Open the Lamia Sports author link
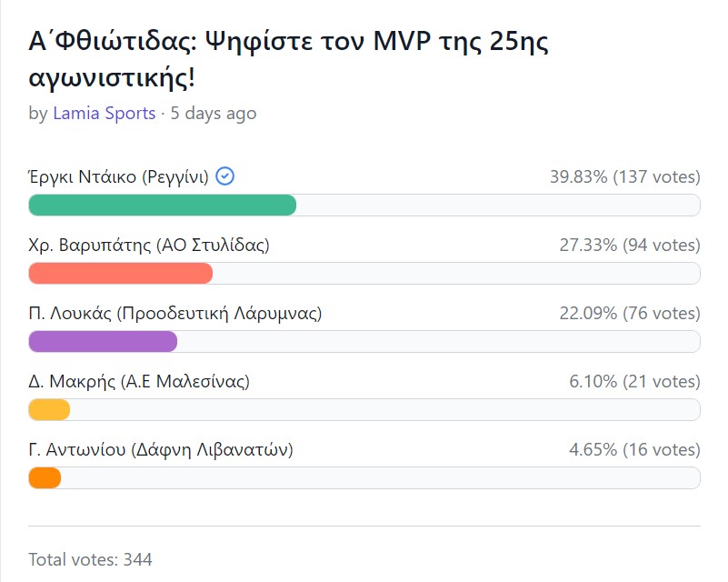 (x=104, y=114)
